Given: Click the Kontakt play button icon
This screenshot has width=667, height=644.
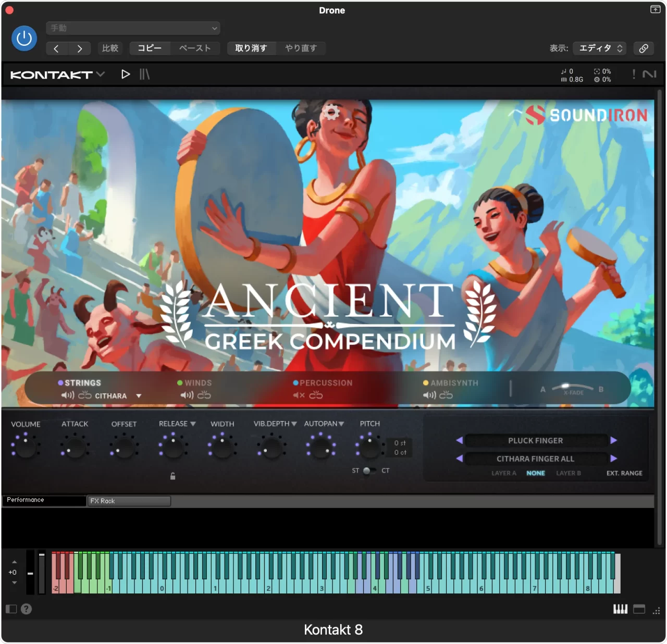Looking at the screenshot, I should pos(126,75).
